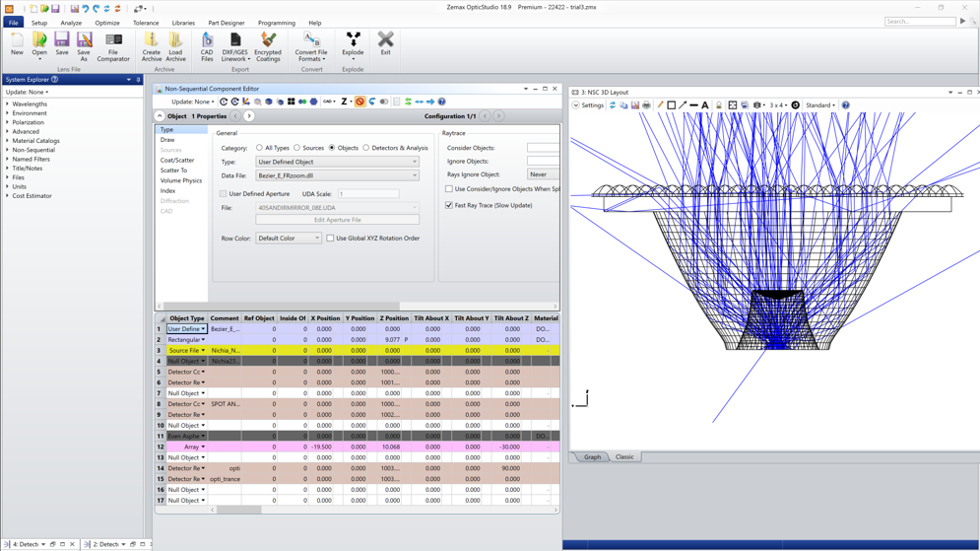Click the four black squares icon in editor toolbar
The image size is (980, 551).
(292, 102)
